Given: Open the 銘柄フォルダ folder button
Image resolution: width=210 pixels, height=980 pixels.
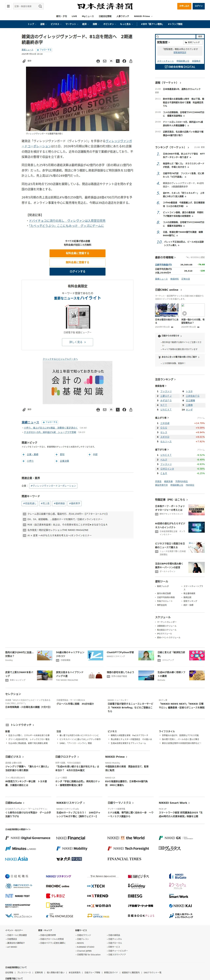Looking at the screenshot, I should pos(193,42).
